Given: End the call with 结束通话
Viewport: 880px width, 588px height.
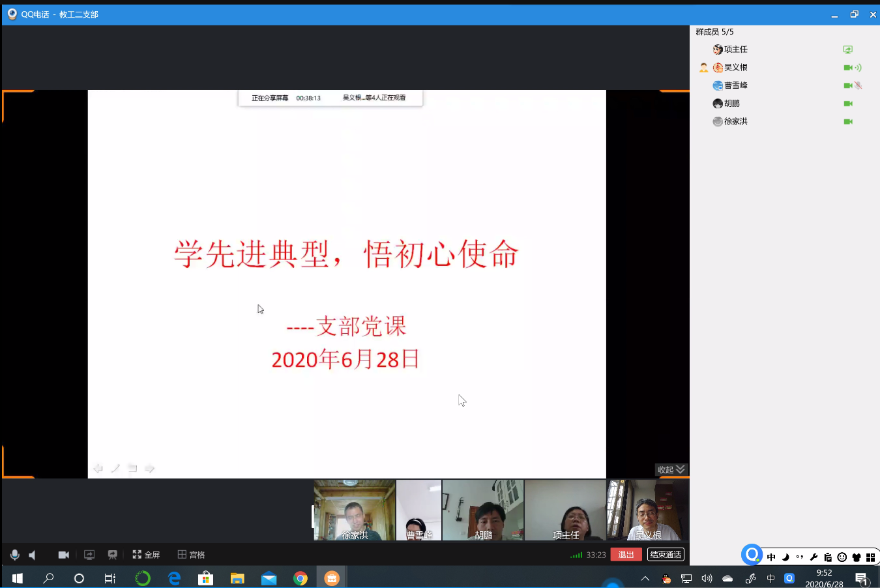Looking at the screenshot, I should tap(665, 555).
